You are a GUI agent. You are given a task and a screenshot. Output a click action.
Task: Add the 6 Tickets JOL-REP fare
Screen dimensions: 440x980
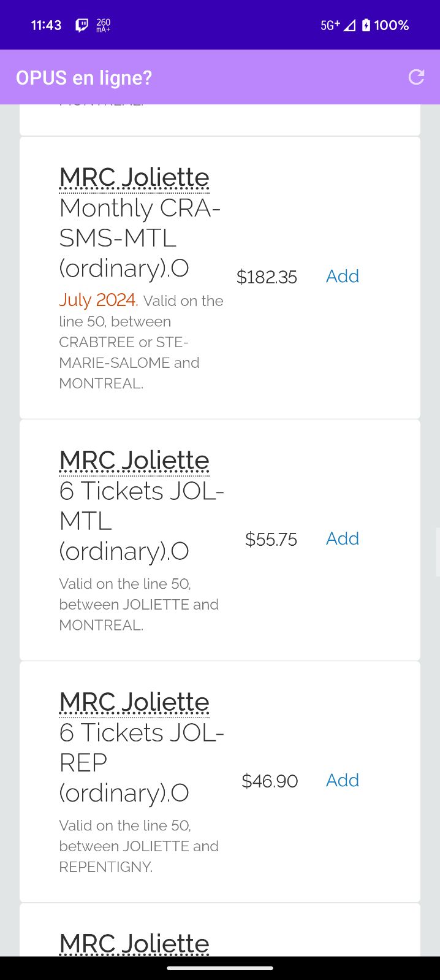342,781
